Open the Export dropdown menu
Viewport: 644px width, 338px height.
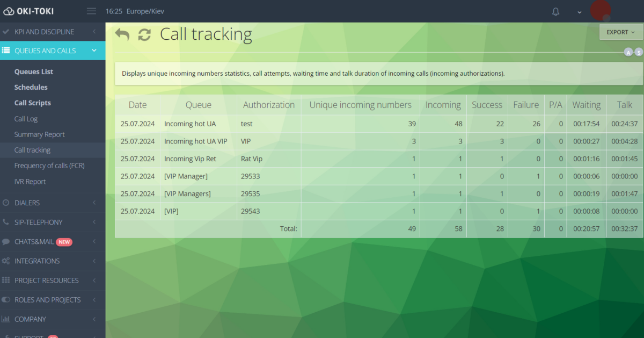pos(620,32)
